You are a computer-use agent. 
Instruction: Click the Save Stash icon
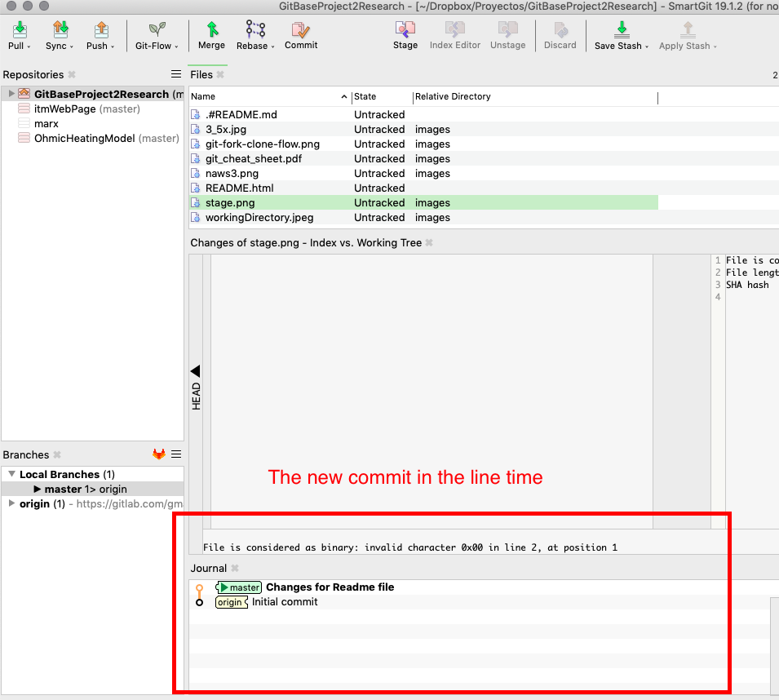tap(621, 31)
